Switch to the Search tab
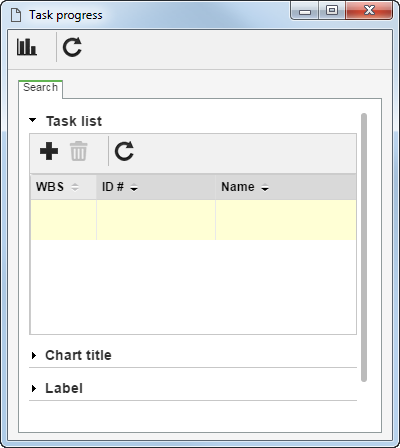The height and width of the screenshot is (448, 400). (x=40, y=88)
